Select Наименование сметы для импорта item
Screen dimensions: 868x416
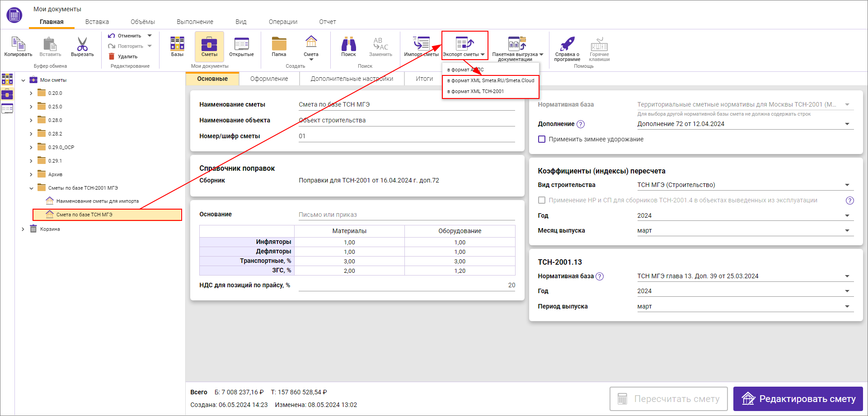93,201
